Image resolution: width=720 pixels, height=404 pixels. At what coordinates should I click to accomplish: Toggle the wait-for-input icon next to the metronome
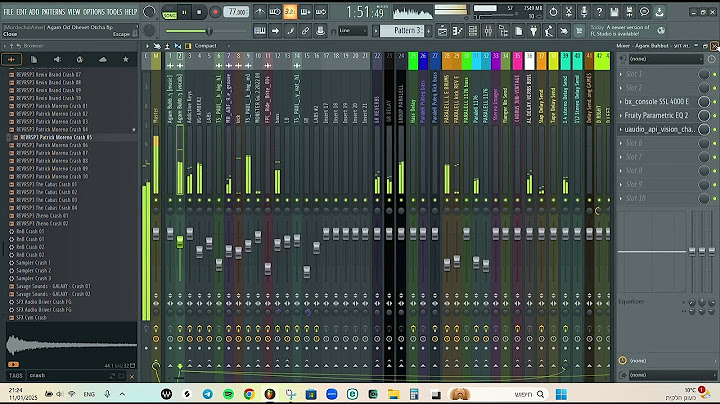coord(275,12)
